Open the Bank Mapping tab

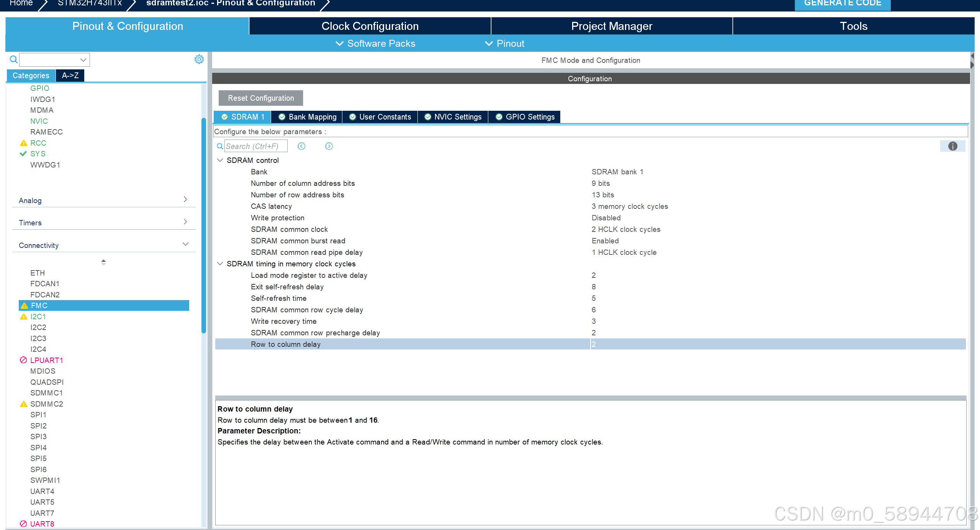point(307,117)
